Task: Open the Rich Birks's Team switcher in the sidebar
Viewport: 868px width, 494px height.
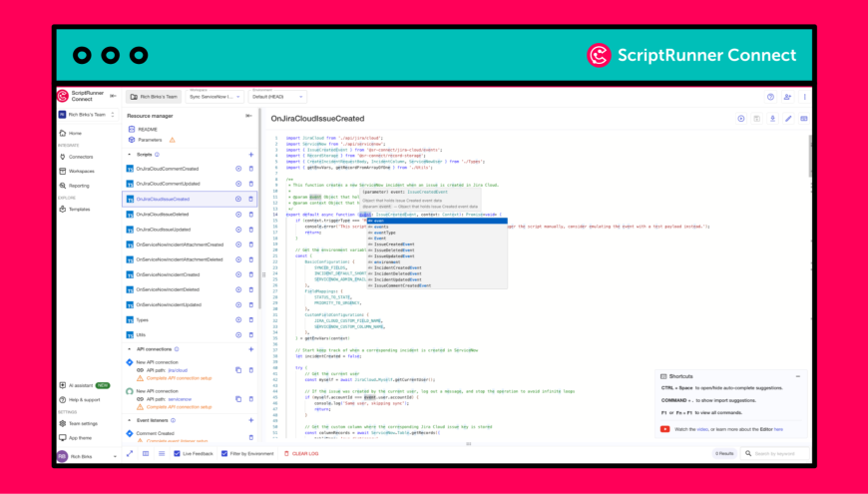Action: 88,115
